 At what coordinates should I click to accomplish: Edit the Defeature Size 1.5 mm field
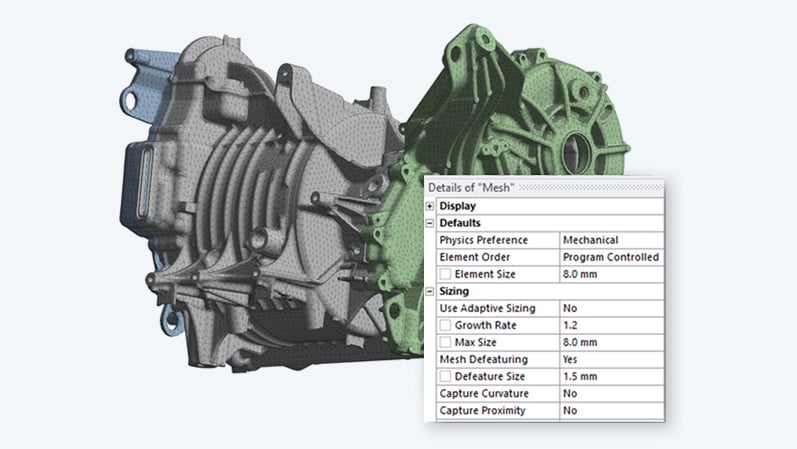611,376
